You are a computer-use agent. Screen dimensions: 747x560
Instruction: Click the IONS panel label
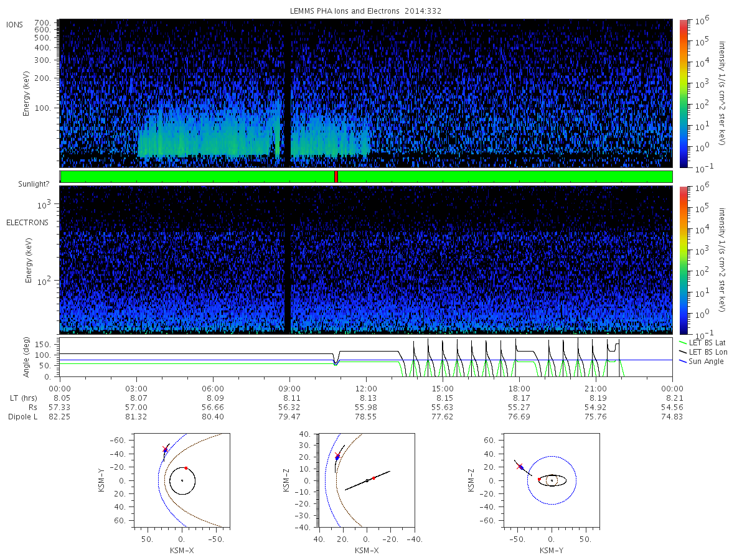click(16, 24)
